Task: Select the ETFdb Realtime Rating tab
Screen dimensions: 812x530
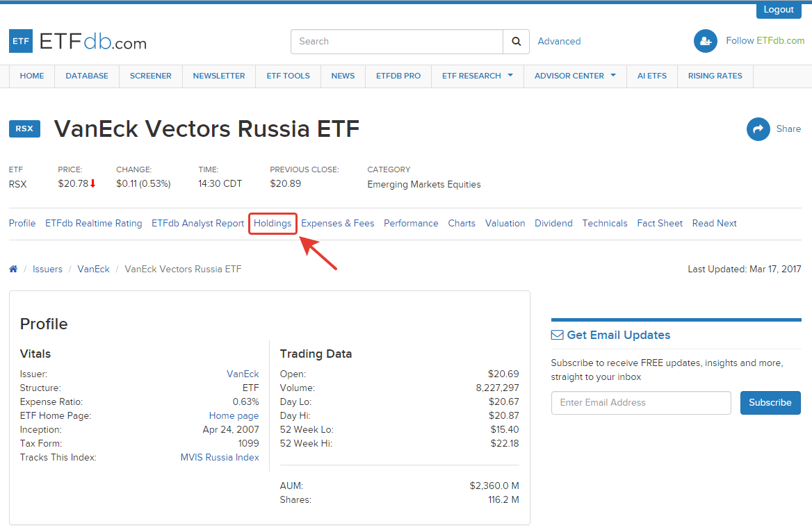Action: (93, 223)
